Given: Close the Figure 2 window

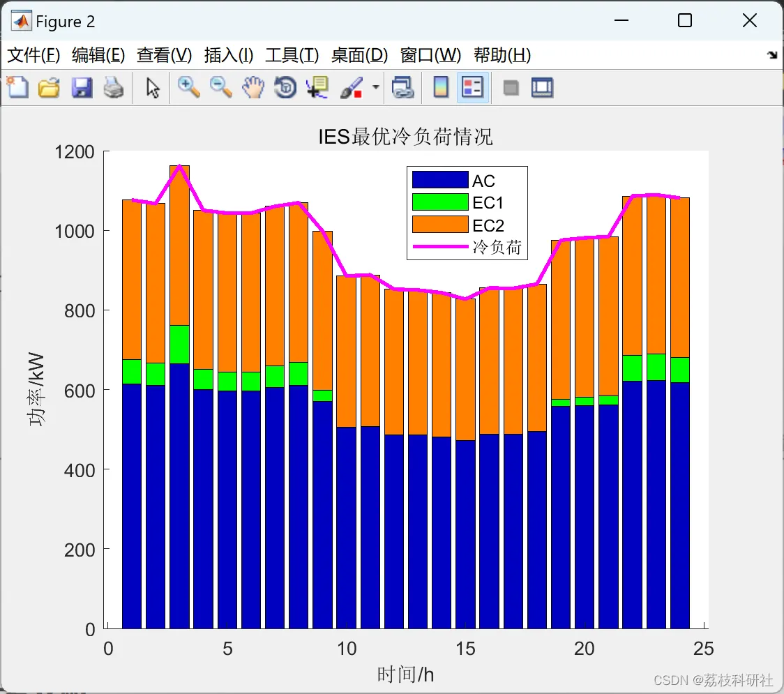Looking at the screenshot, I should coord(750,20).
